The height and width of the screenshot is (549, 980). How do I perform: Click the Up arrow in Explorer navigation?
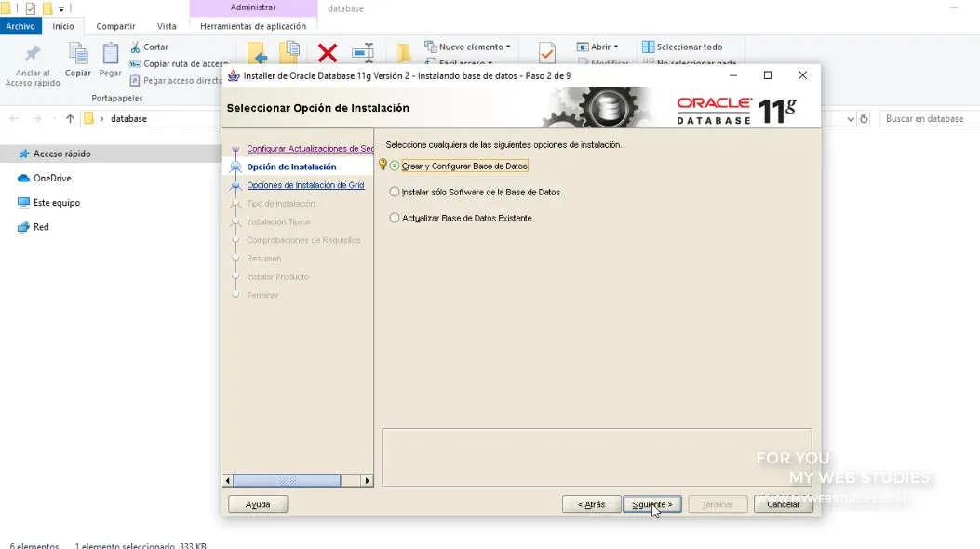coord(70,119)
